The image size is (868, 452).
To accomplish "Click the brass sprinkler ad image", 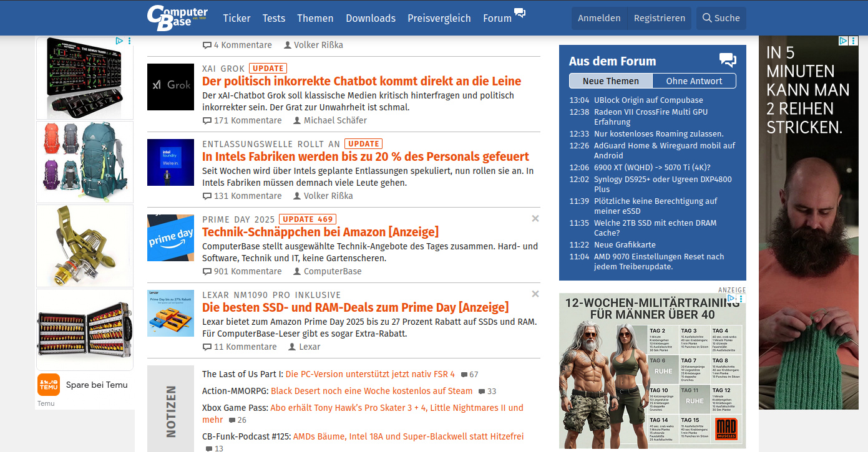I will point(85,246).
